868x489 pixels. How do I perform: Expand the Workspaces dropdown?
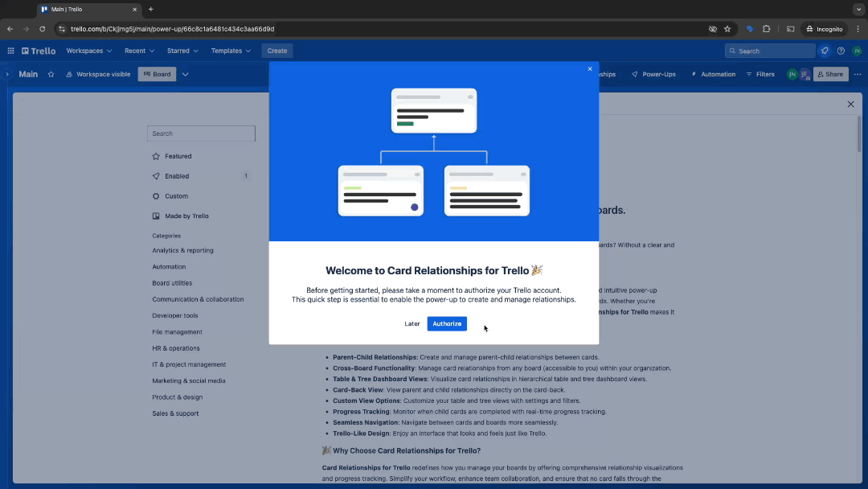click(88, 50)
